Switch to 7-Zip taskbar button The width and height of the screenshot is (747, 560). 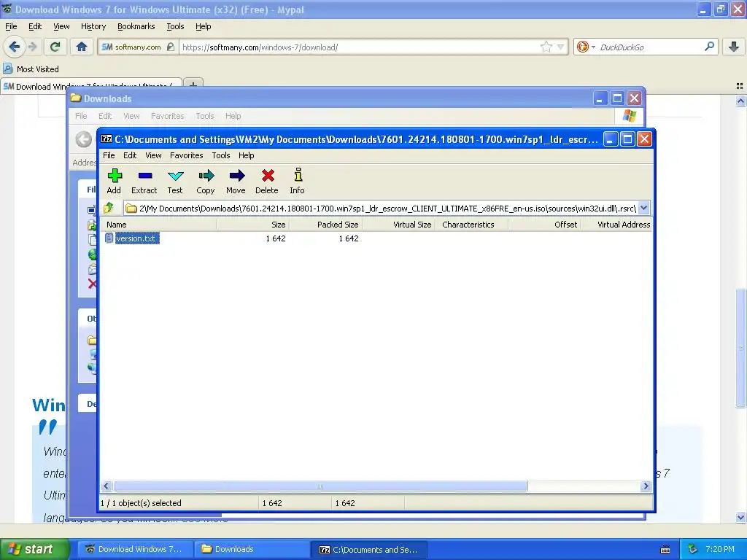point(368,549)
